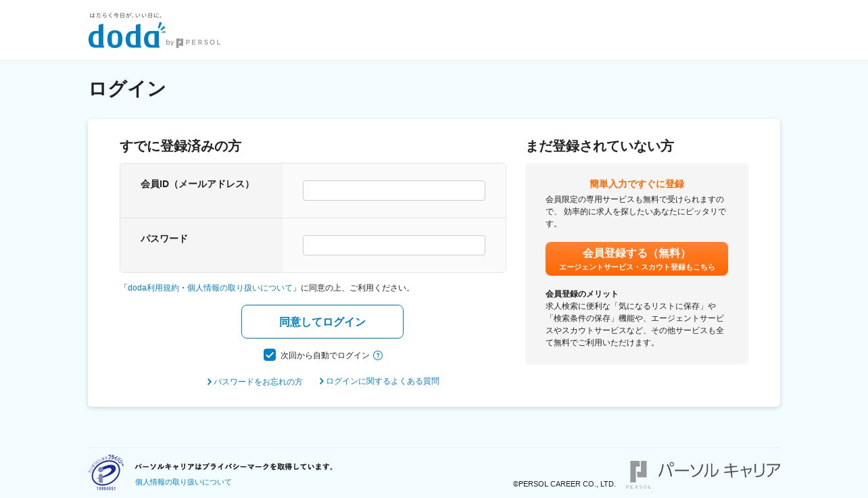Image resolution: width=868 pixels, height=498 pixels.
Task: Open the doda利用規約 link
Action: (153, 288)
